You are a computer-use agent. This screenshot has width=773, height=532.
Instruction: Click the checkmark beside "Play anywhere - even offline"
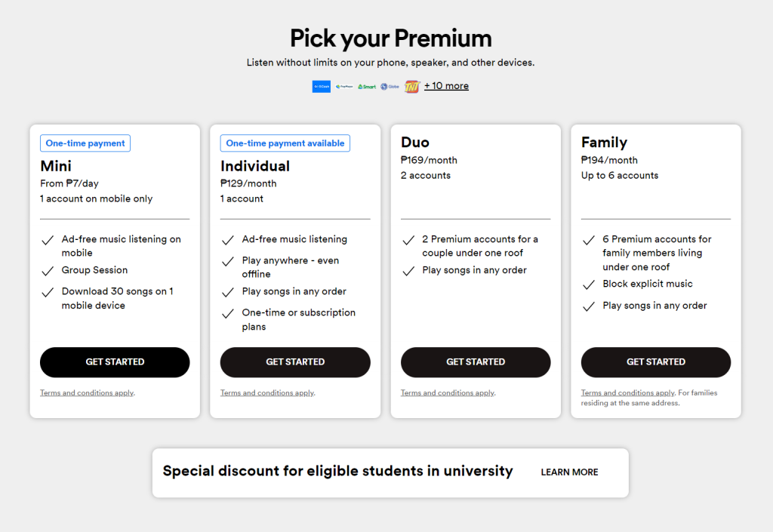pos(227,261)
